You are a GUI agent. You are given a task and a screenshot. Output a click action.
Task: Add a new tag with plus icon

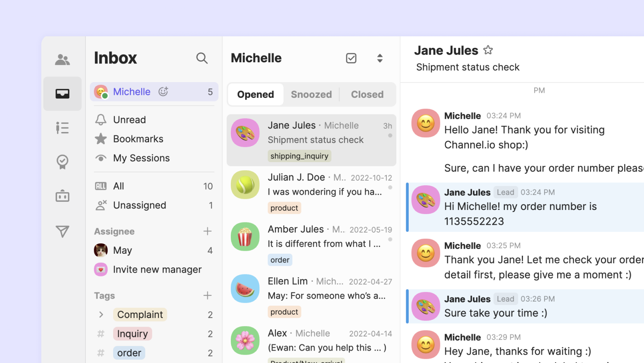tap(208, 295)
